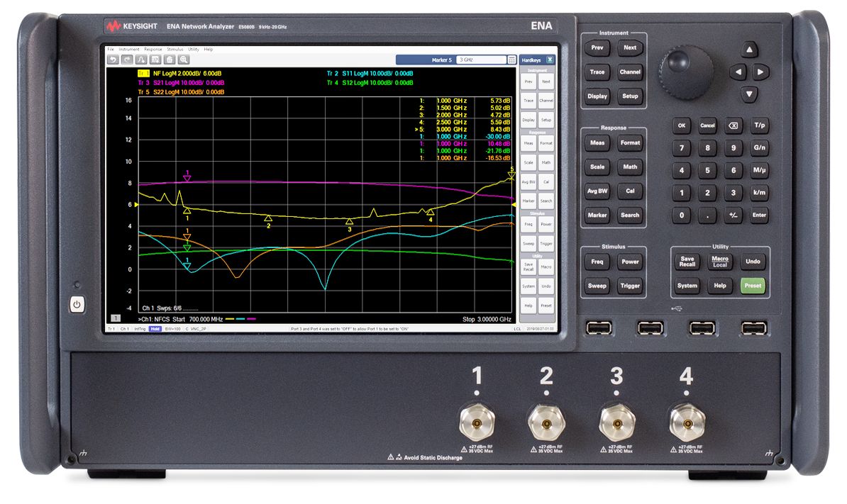Screen dimensions: 847x504
Task: Click the Marker softkey in the Hardkeys panel
Action: (x=528, y=201)
